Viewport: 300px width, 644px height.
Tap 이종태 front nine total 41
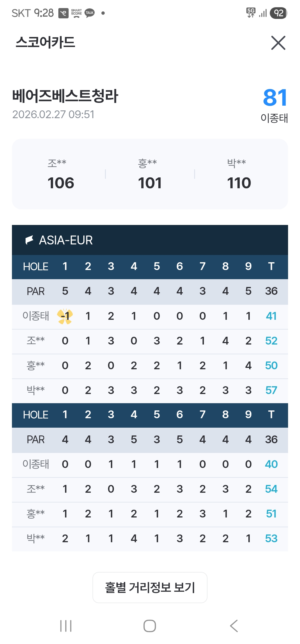coord(271,316)
